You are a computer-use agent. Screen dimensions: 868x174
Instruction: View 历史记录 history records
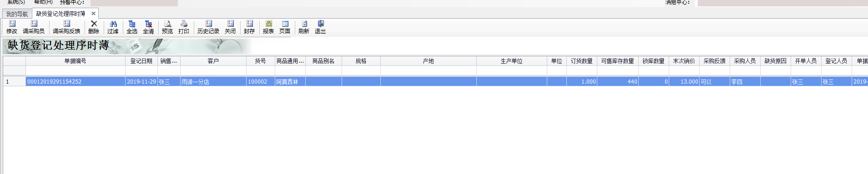[208, 27]
